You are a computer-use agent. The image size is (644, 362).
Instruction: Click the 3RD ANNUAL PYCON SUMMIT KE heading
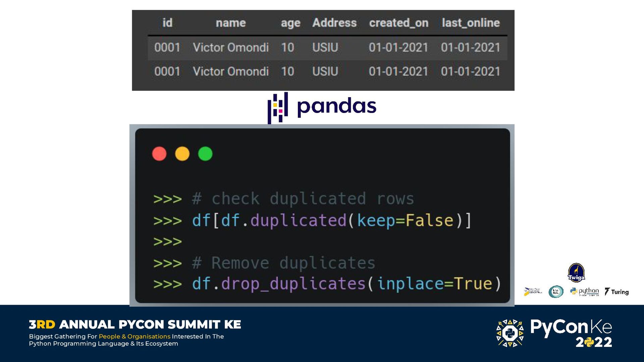point(135,324)
